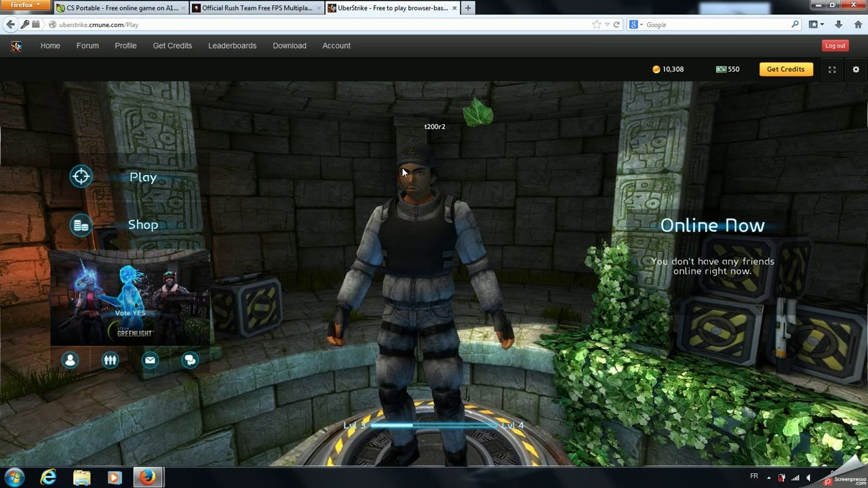The height and width of the screenshot is (488, 868).
Task: Open the Windows Start menu
Action: pyautogui.click(x=15, y=477)
